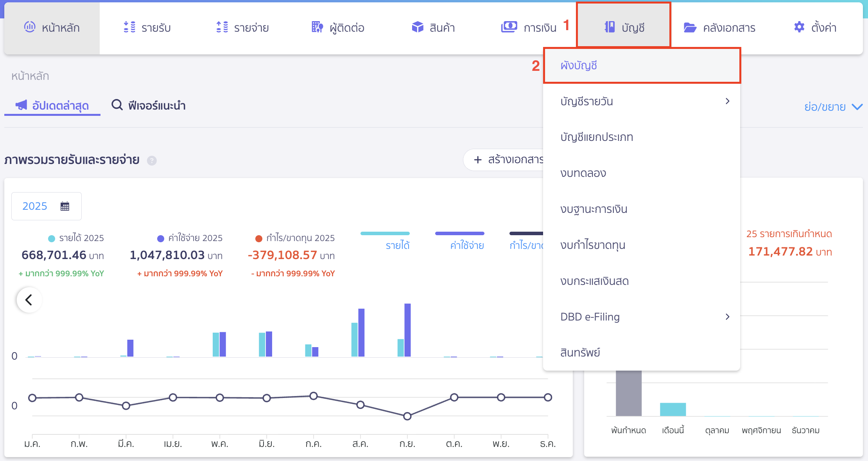Select งบทดลอง menu entry
This screenshot has width=868, height=461.
[x=642, y=173]
